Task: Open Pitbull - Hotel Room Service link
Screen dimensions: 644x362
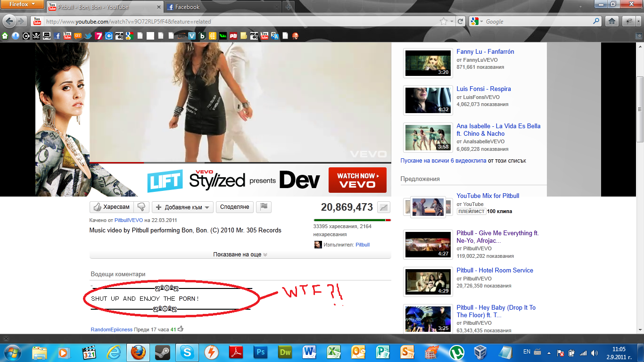Action: pyautogui.click(x=495, y=271)
